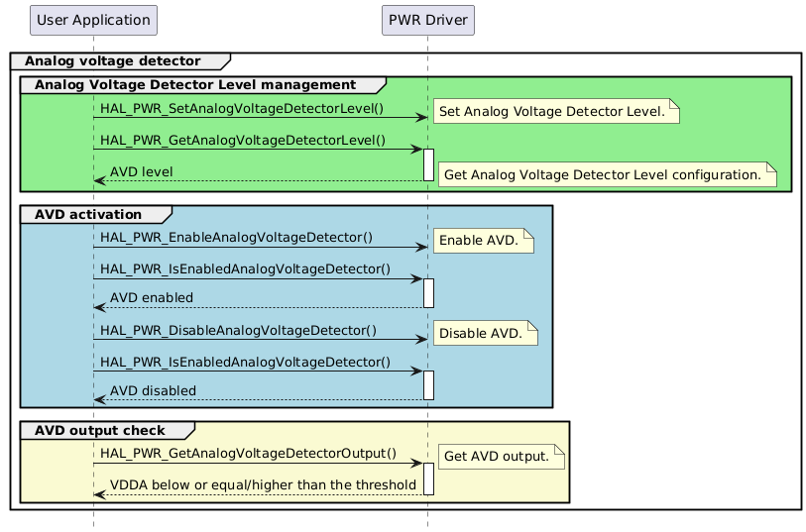Click the activation bar beside 'AVD level'
The height and width of the screenshot is (532, 806).
pos(428,164)
